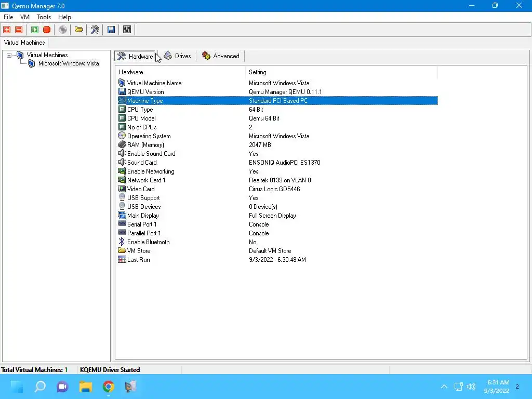Click the Realtek 8139 on VLAN 0 value
532x399 pixels.
point(280,180)
